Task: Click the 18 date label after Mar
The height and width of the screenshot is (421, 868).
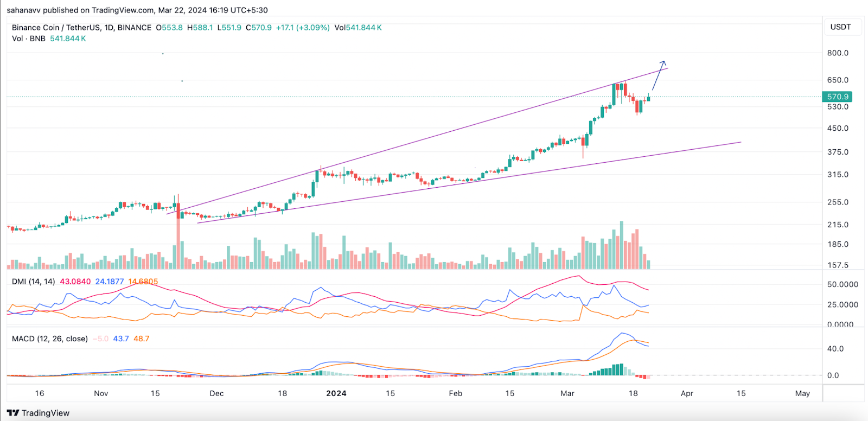Action: 633,393
